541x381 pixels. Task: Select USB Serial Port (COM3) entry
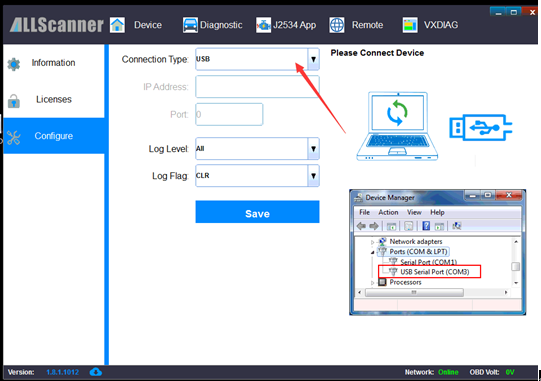pos(430,272)
